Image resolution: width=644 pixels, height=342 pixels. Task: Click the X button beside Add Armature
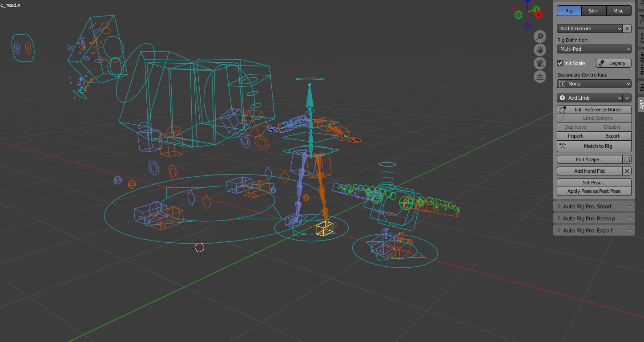coord(627,28)
